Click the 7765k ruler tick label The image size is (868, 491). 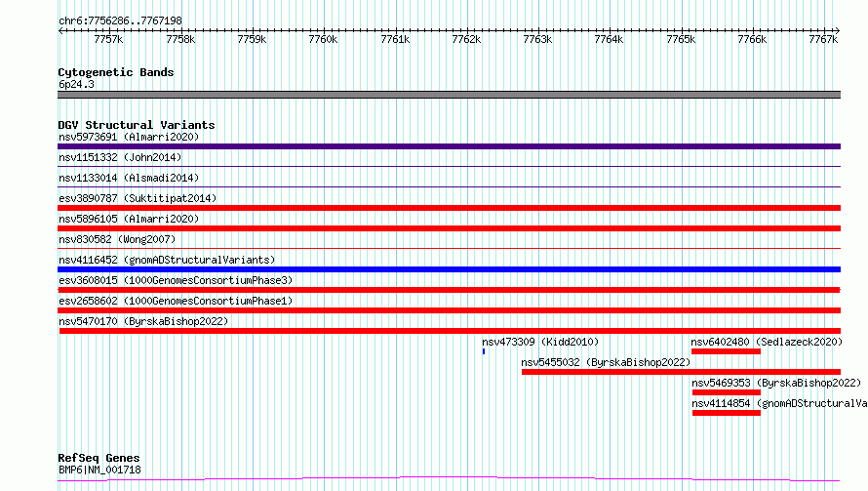click(681, 39)
